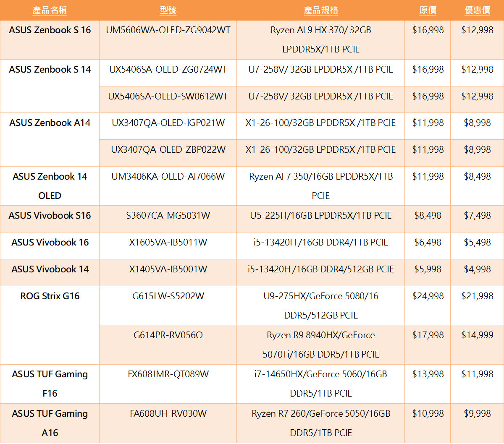504x444 pixels.
Task: Click the $8,998 sale price for UX3407QA-OLED-IGP021W
Action: (x=477, y=123)
